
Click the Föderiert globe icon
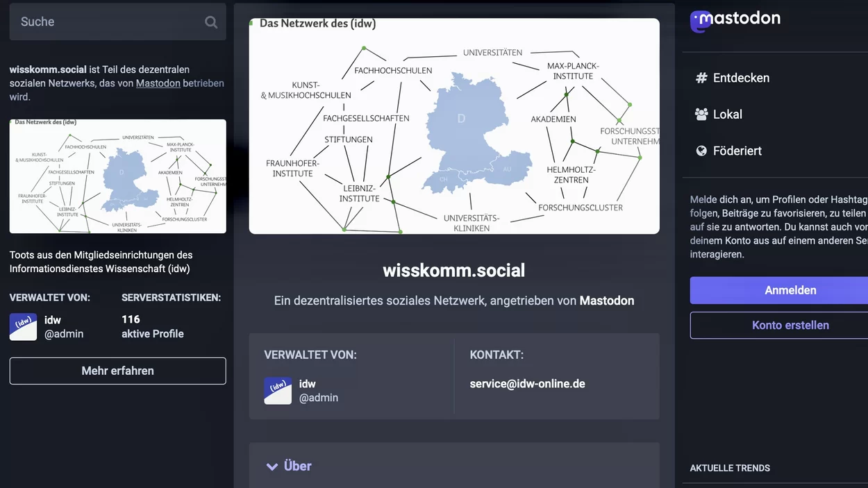[x=701, y=151]
